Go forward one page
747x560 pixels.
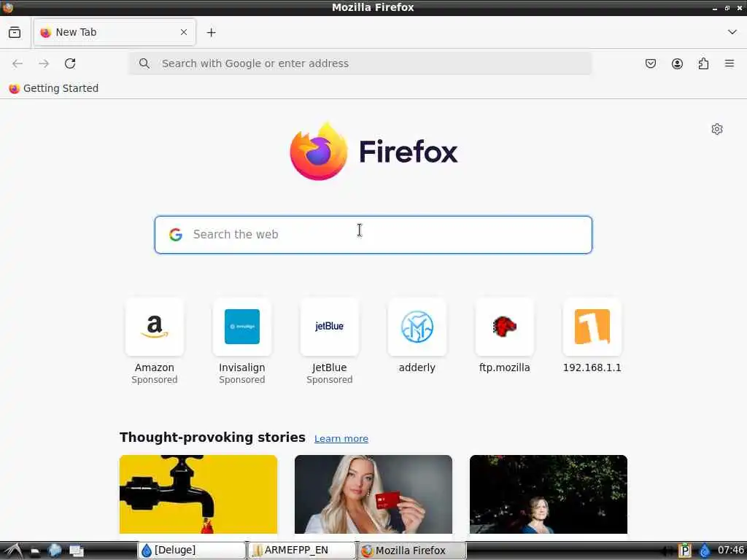point(44,63)
